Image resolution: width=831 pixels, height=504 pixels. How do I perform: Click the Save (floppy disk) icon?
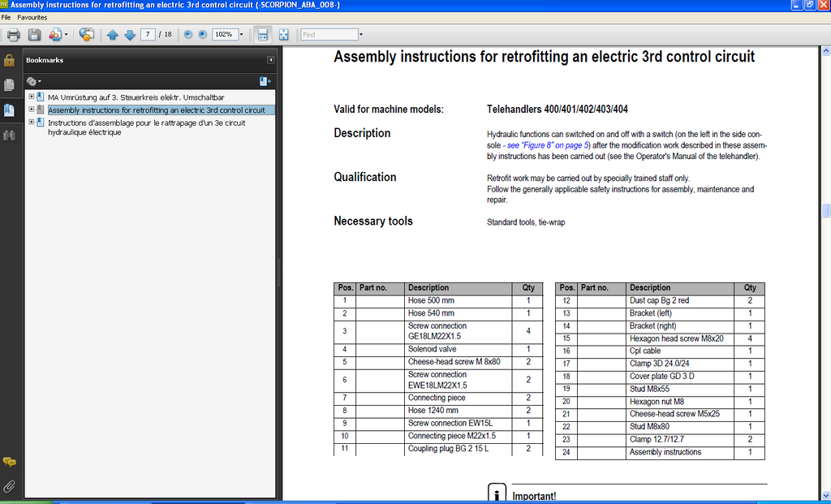click(x=34, y=35)
